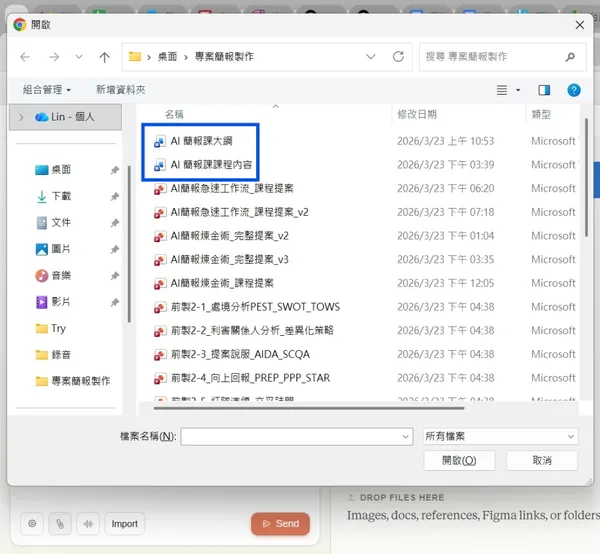Go back with the left arrow
This screenshot has height=554, width=600.
(25, 57)
